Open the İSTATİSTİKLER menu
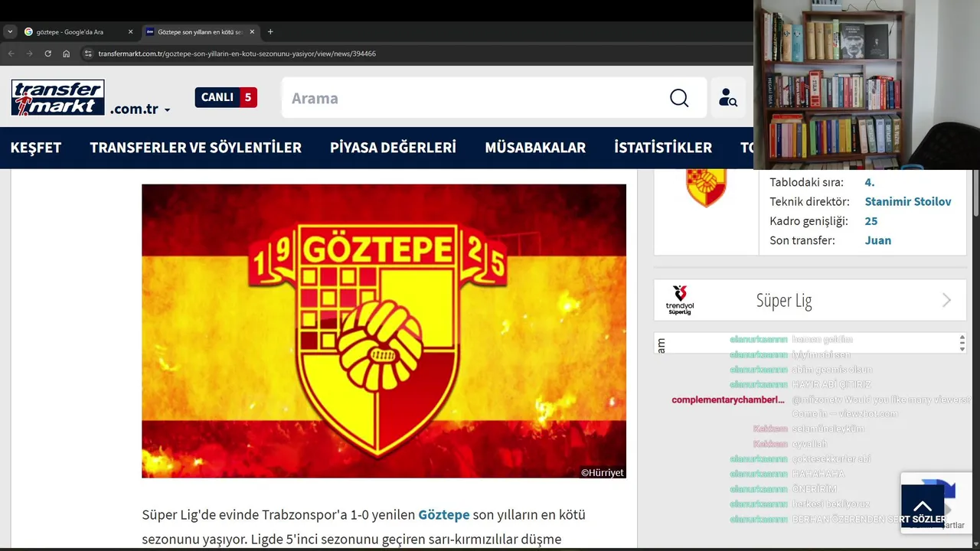 [663, 148]
